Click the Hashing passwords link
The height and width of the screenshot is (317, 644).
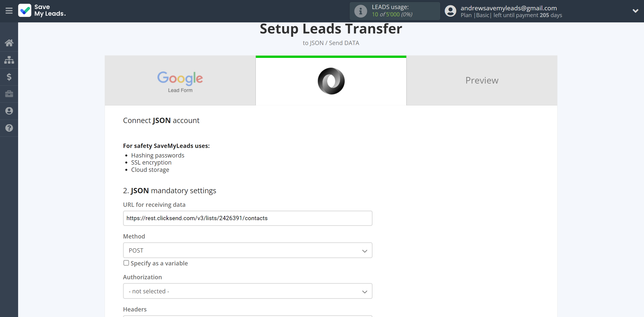click(158, 155)
